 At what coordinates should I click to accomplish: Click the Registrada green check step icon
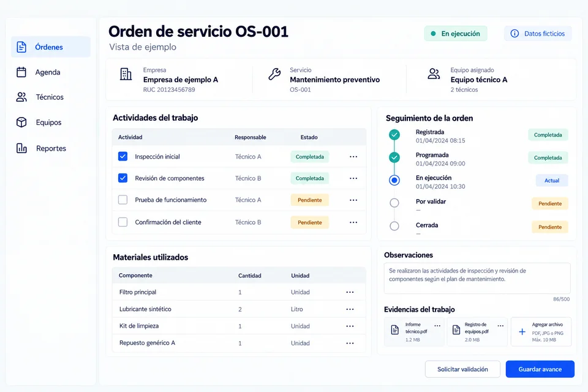coord(394,135)
